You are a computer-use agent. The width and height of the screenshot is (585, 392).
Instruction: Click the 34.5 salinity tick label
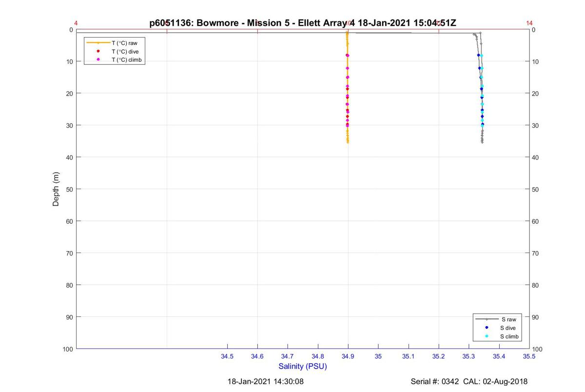click(x=227, y=357)
